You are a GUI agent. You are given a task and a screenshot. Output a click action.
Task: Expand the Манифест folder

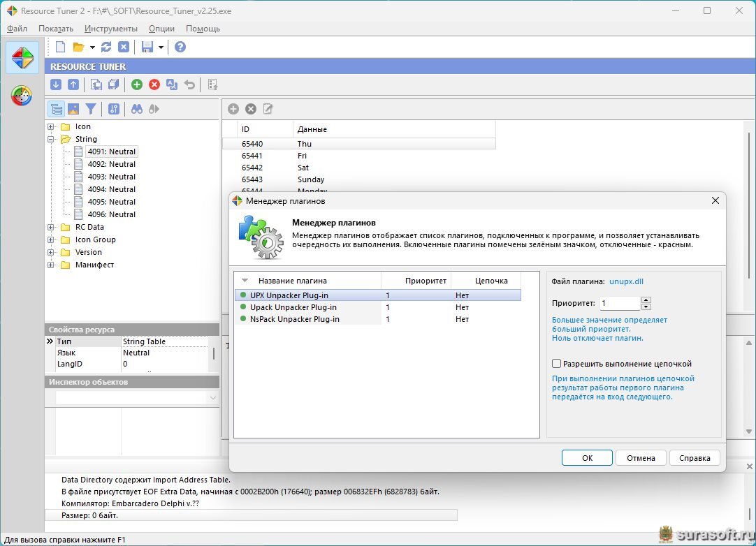[50, 265]
